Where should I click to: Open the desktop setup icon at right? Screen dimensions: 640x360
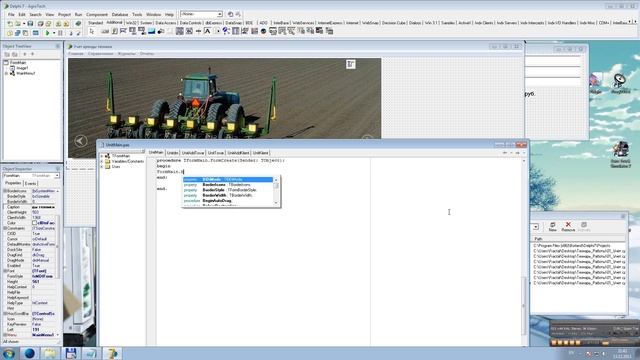(621, 154)
